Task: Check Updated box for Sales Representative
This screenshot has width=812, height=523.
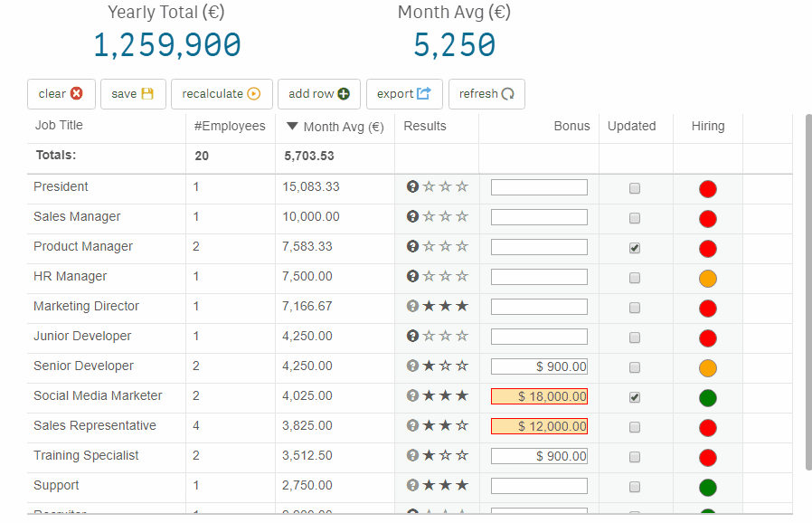Action: tap(635, 427)
